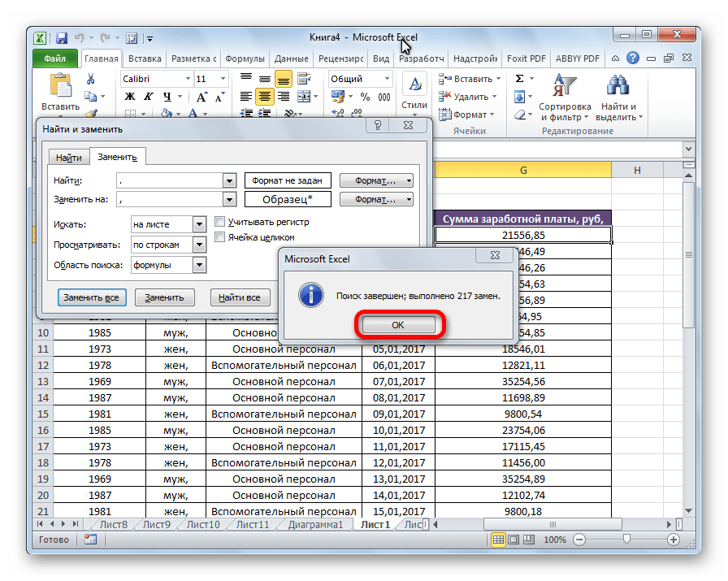This screenshot has height=581, width=728.
Task: Click the Copy icon in clipboard group
Action: [x=90, y=97]
